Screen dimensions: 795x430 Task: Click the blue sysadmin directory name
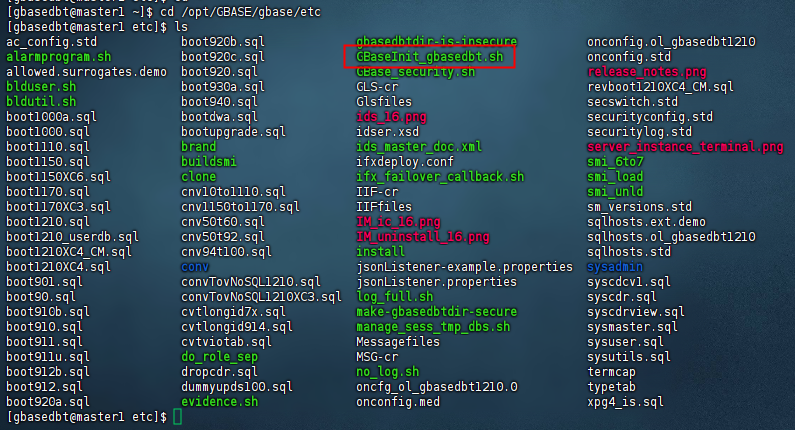(x=615, y=267)
